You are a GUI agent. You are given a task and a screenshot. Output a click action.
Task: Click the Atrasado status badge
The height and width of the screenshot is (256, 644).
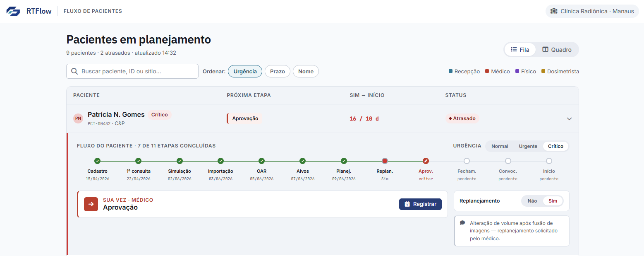462,118
